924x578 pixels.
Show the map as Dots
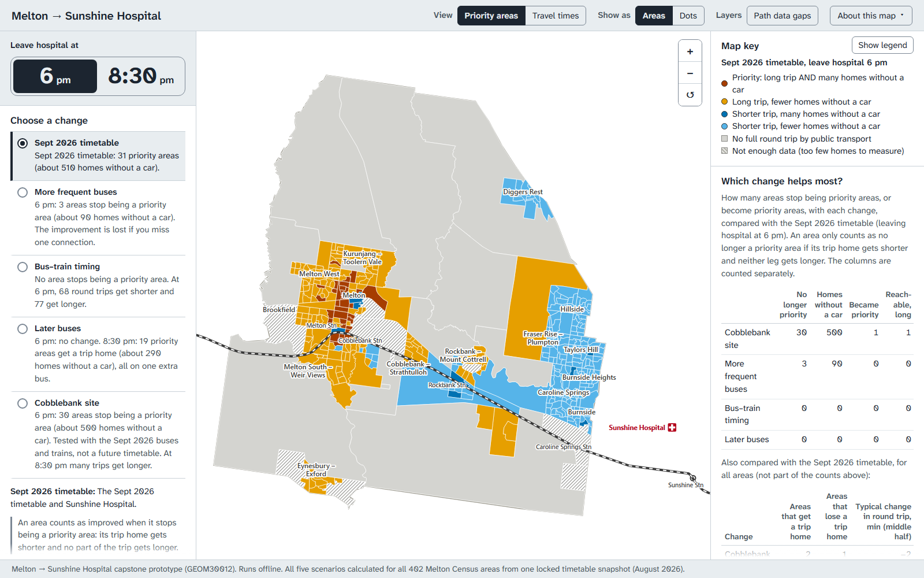(x=688, y=16)
